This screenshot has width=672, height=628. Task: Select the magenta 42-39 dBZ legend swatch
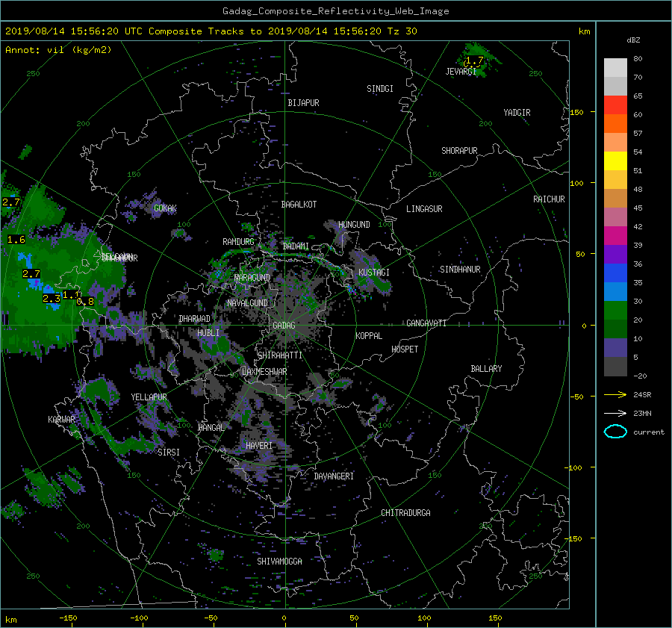(615, 235)
